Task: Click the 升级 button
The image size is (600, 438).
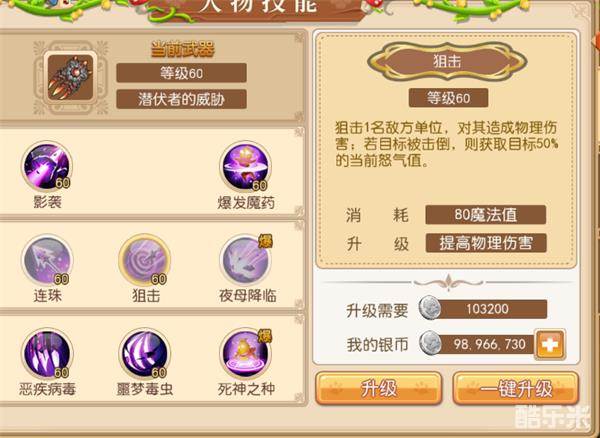Action: tap(379, 389)
